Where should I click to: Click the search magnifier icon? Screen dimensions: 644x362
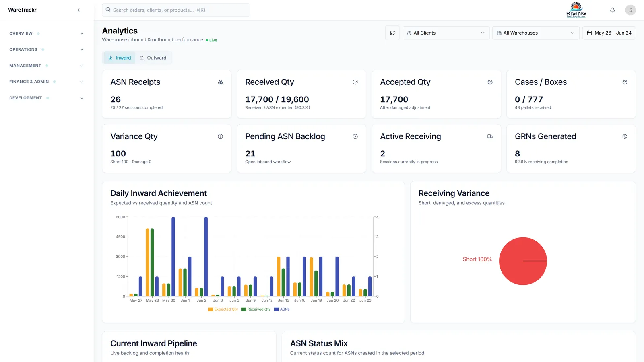(108, 10)
